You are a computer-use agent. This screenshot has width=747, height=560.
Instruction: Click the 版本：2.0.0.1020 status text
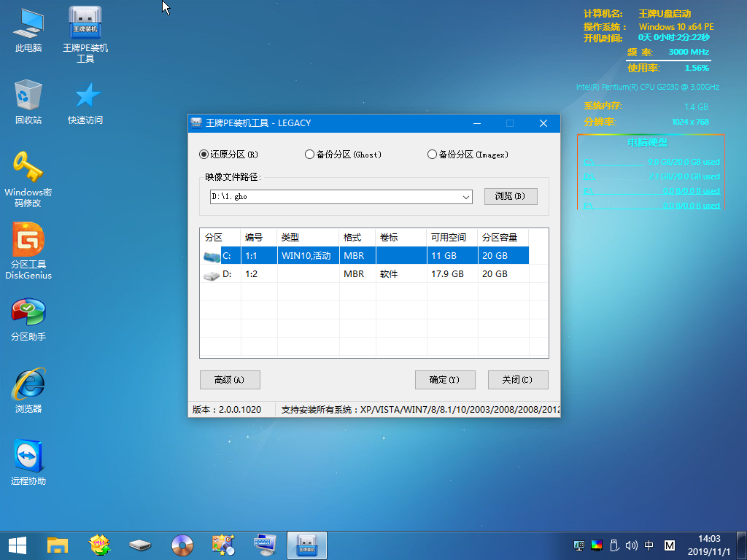227,410
